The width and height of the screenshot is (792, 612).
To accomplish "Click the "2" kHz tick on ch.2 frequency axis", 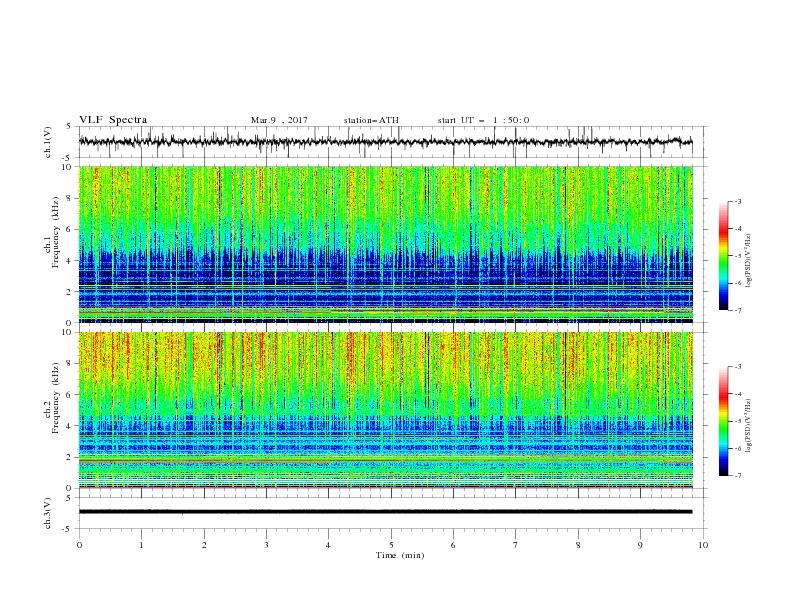I will coord(69,457).
